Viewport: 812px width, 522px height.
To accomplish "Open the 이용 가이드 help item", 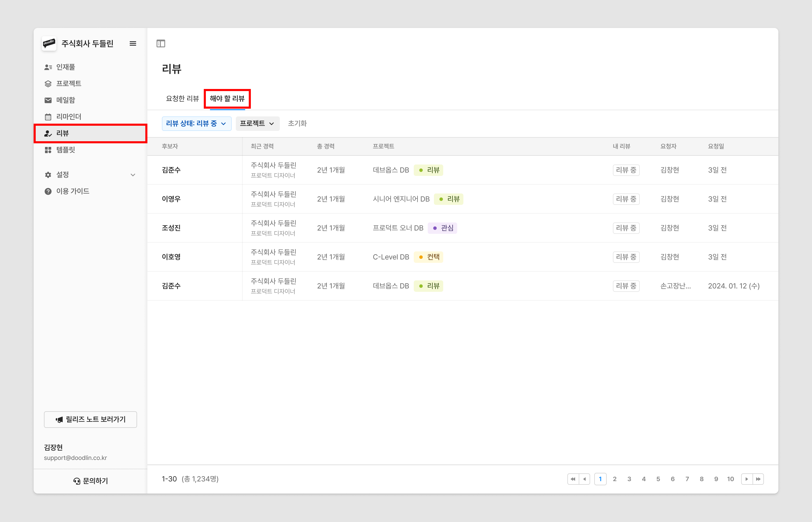I will (x=72, y=191).
